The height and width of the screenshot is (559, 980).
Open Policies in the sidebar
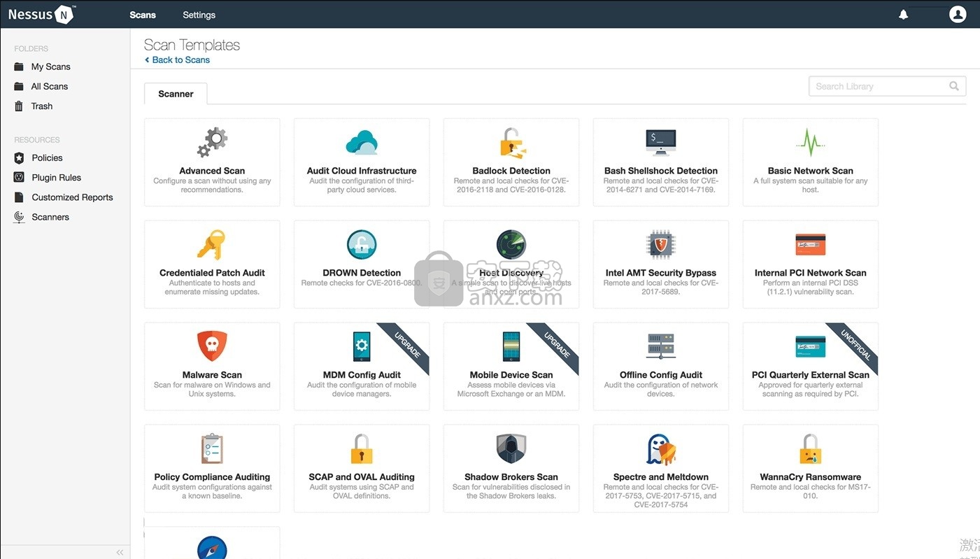pyautogui.click(x=47, y=158)
